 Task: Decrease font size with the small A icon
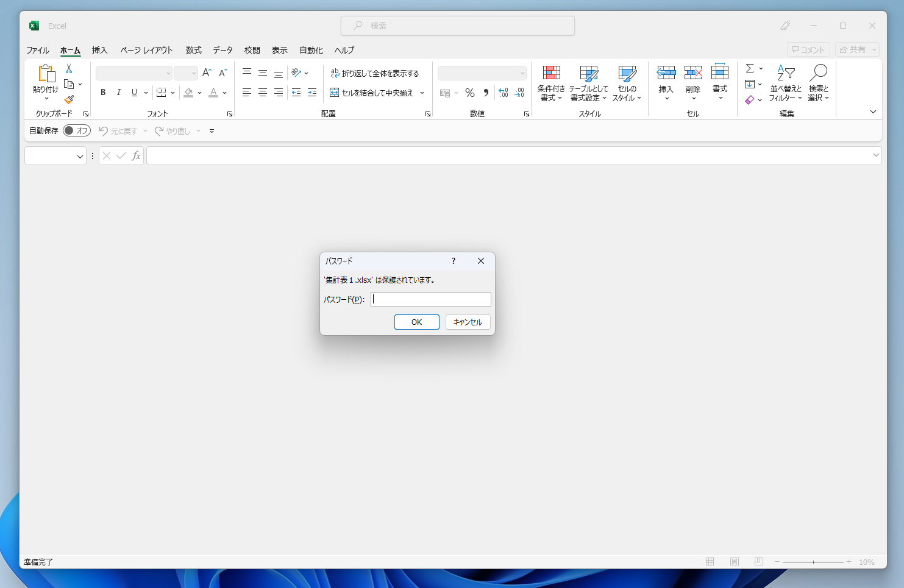click(223, 73)
